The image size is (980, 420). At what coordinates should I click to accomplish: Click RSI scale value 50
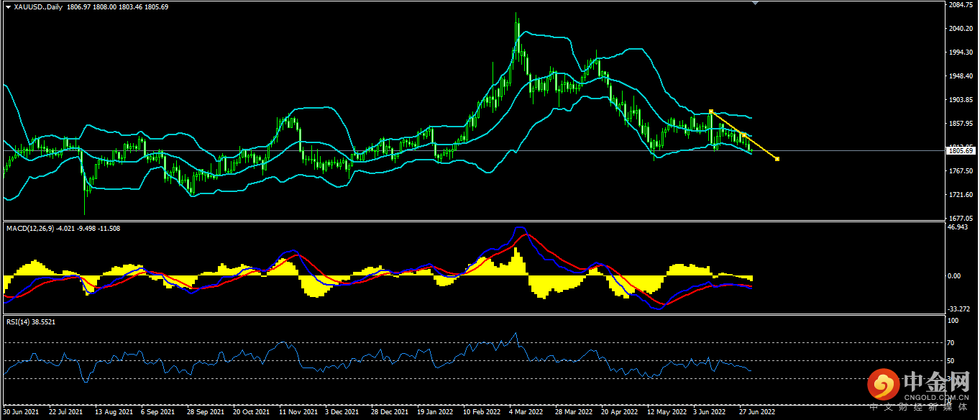[951, 361]
